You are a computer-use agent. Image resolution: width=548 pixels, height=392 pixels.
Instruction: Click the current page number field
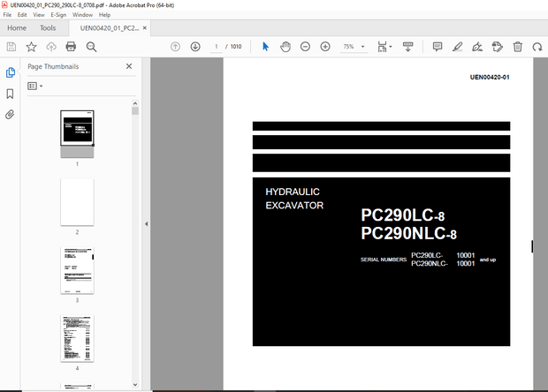tap(217, 47)
